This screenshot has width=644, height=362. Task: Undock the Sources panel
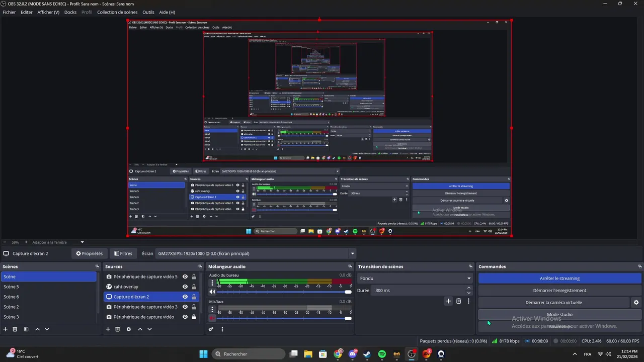pos(200,266)
